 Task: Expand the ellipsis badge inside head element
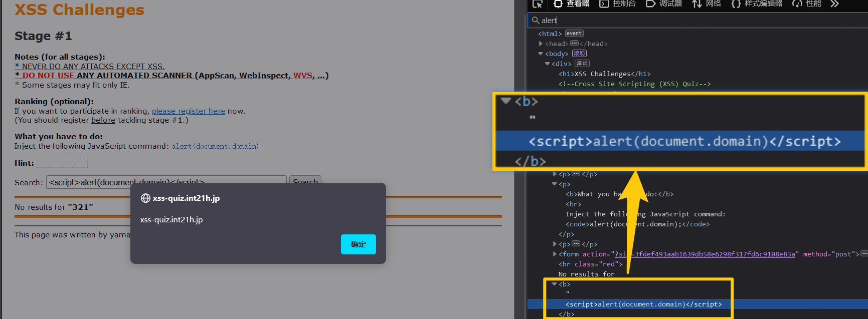[574, 44]
